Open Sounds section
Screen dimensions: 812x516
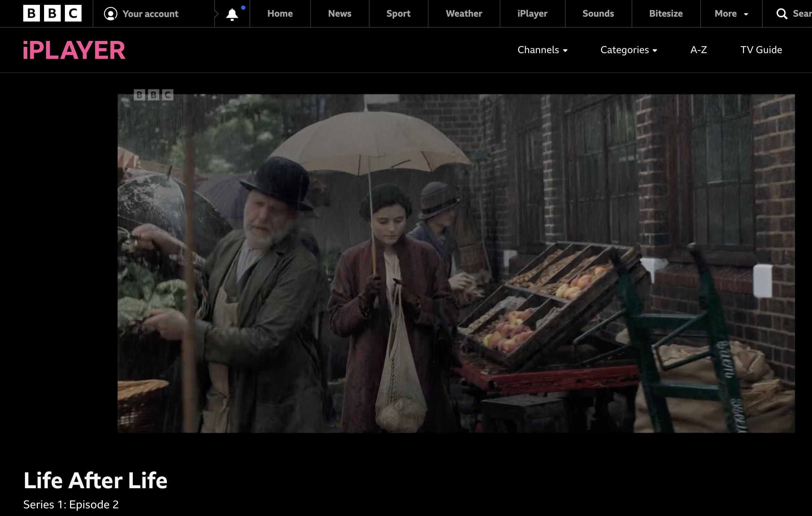click(x=598, y=14)
